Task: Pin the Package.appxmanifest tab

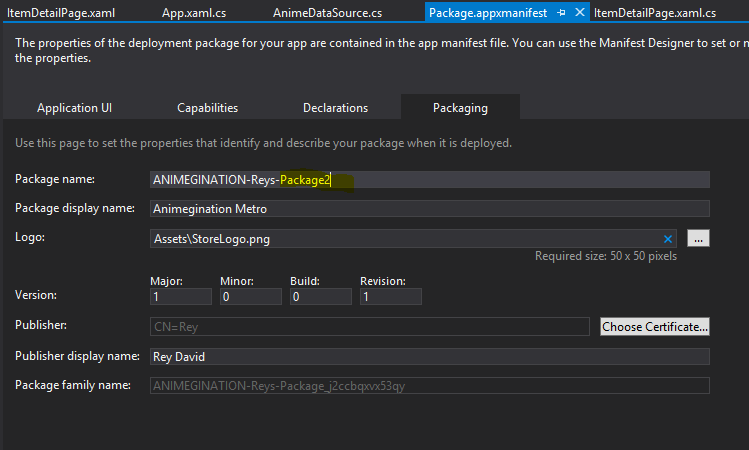Action: (x=562, y=13)
